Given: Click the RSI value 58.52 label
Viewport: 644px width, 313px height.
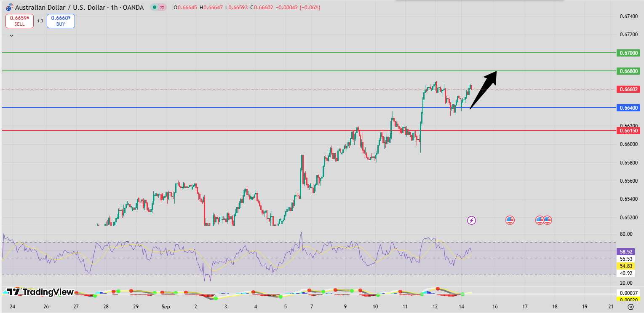Looking at the screenshot, I should click(x=626, y=251).
